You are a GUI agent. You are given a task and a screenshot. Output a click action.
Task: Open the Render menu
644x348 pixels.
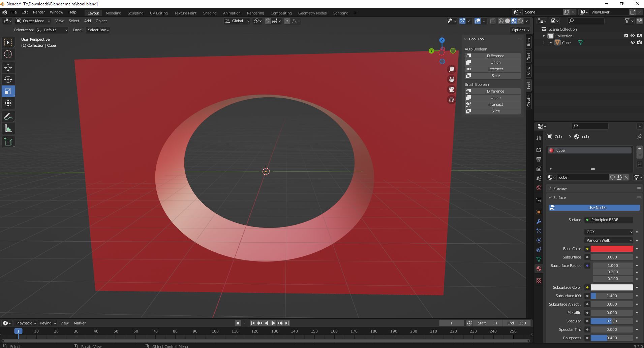point(39,12)
